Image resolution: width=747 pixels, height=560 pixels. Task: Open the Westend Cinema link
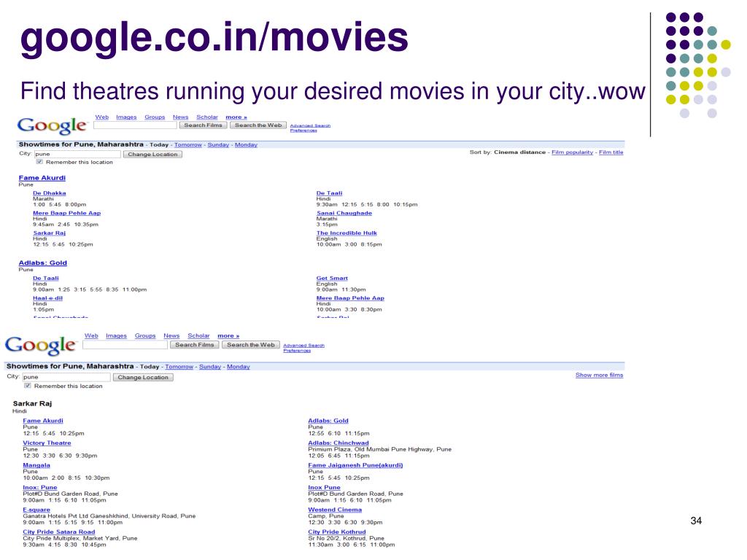335,510
